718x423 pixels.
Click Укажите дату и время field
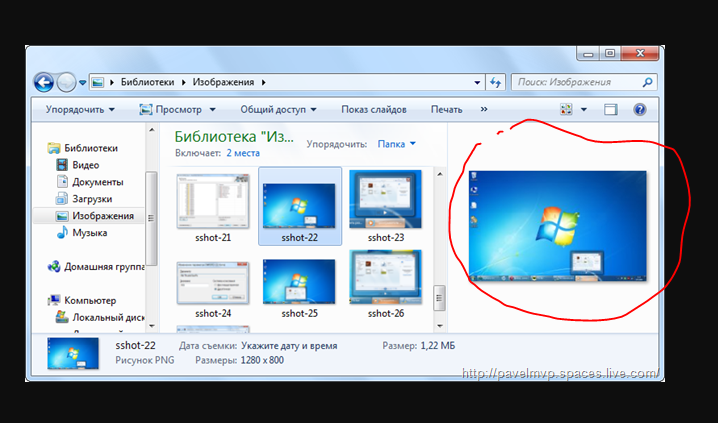pyautogui.click(x=289, y=346)
